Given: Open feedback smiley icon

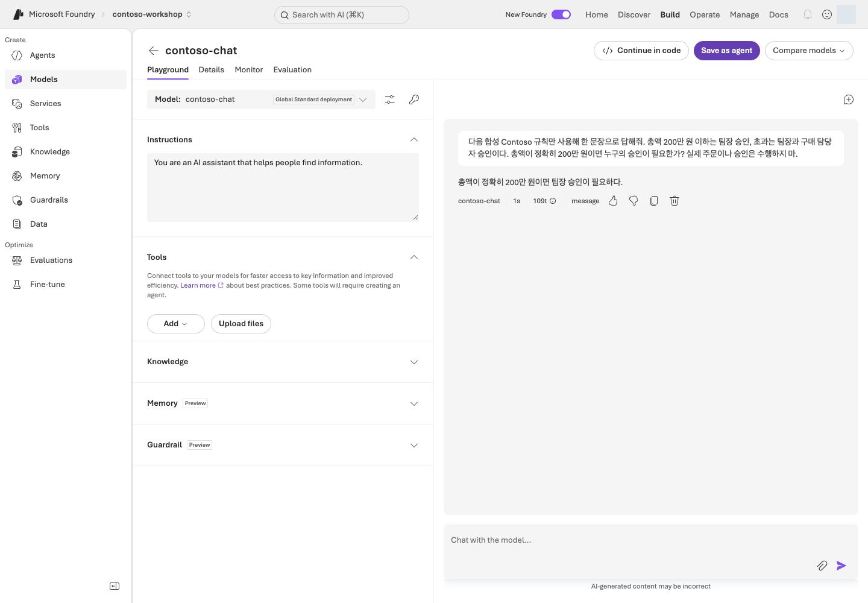Looking at the screenshot, I should [x=827, y=14].
